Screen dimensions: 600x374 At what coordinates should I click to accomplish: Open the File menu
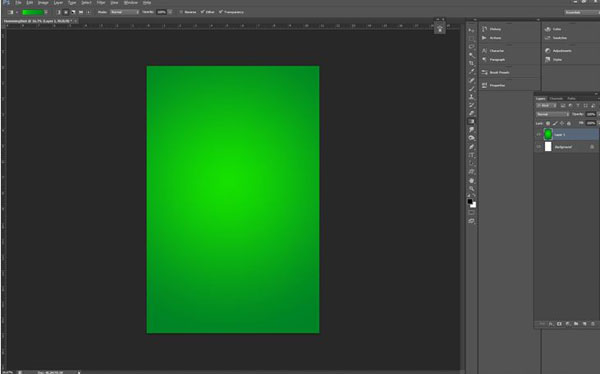18,3
